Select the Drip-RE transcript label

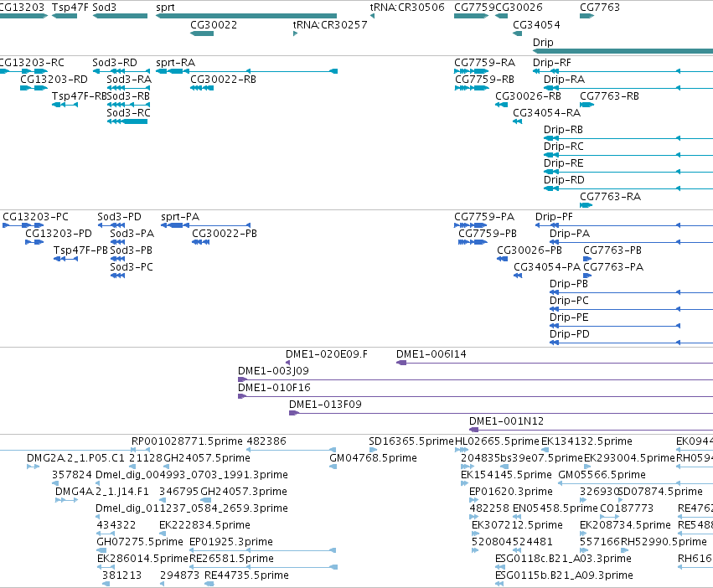[563, 162]
